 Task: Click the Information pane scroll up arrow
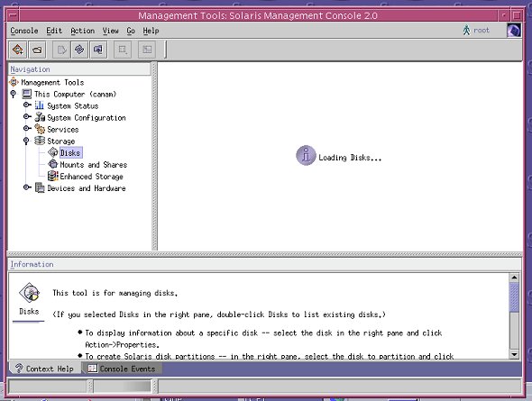[514, 278]
